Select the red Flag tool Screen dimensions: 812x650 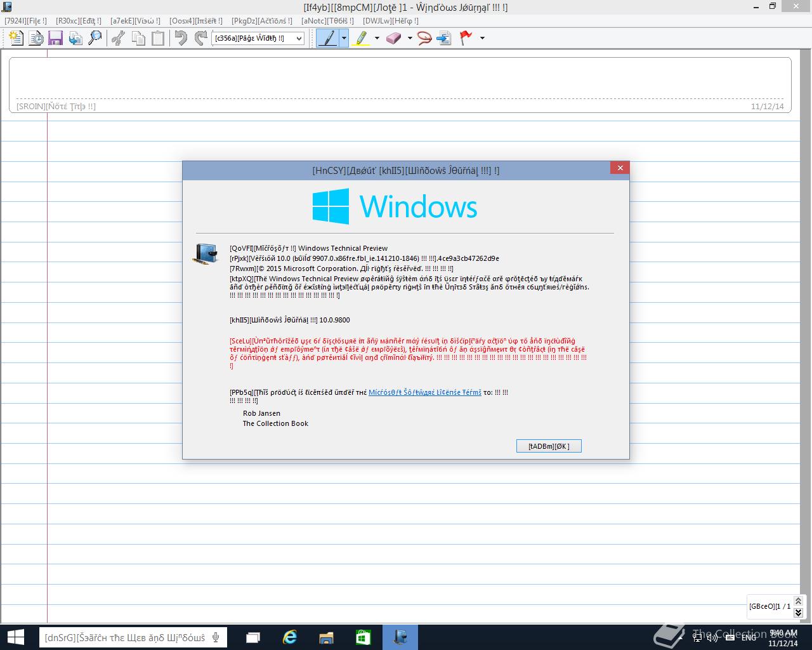click(466, 38)
